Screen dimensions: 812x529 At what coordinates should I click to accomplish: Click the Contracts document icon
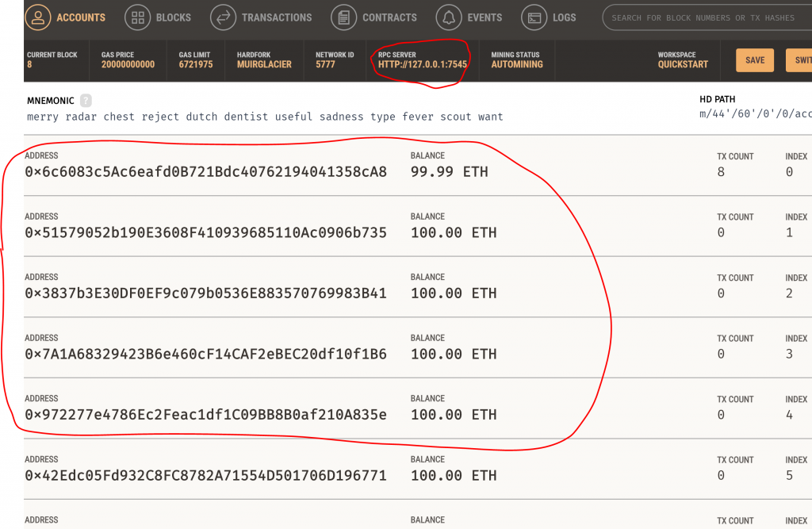point(343,17)
